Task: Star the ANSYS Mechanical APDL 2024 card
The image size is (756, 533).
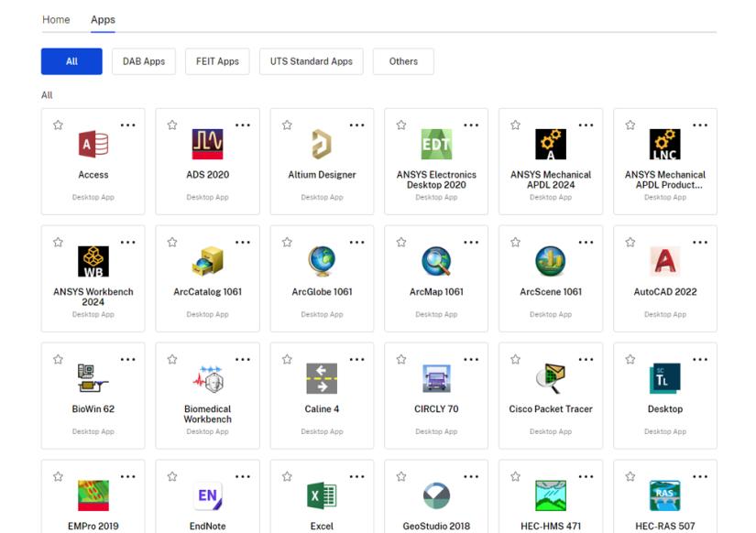Action: click(515, 125)
